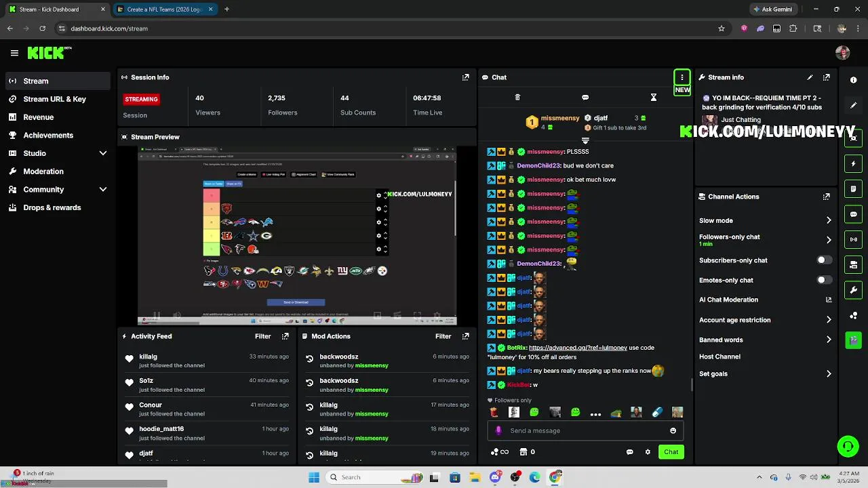Viewport: 868px width, 488px height.
Task: Click the hourglass icon in chat toolbar
Action: [654, 98]
